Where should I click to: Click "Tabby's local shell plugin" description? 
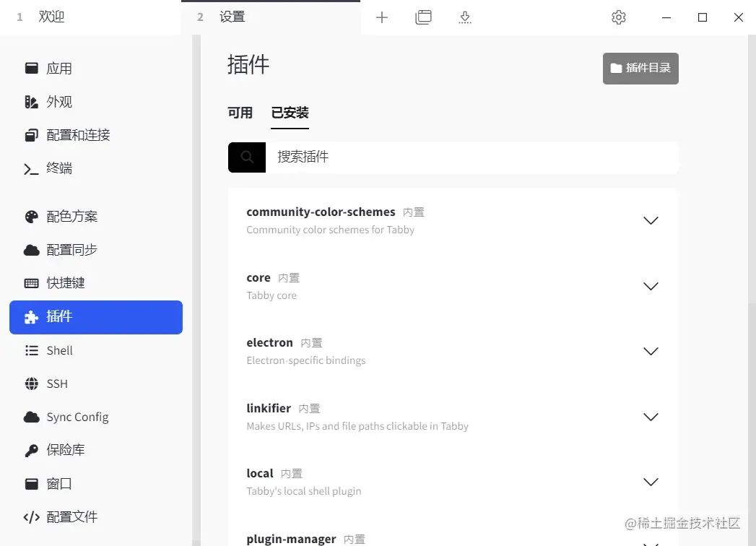[304, 491]
